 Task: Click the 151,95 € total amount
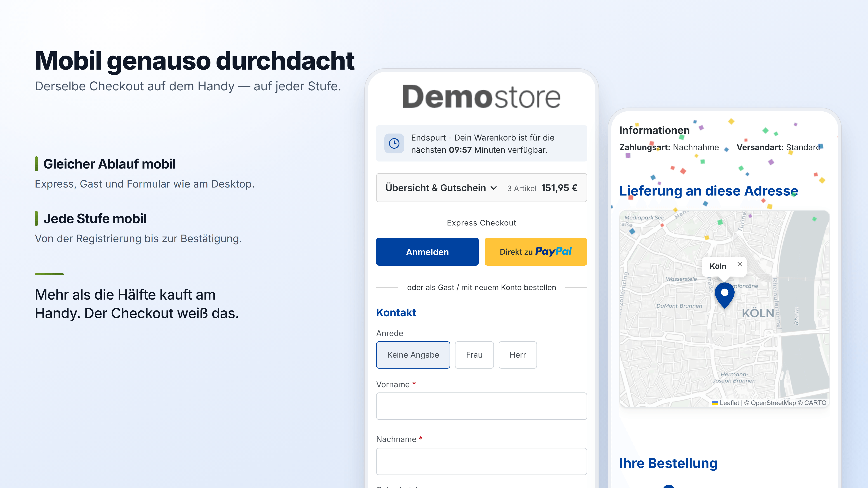[x=559, y=188]
